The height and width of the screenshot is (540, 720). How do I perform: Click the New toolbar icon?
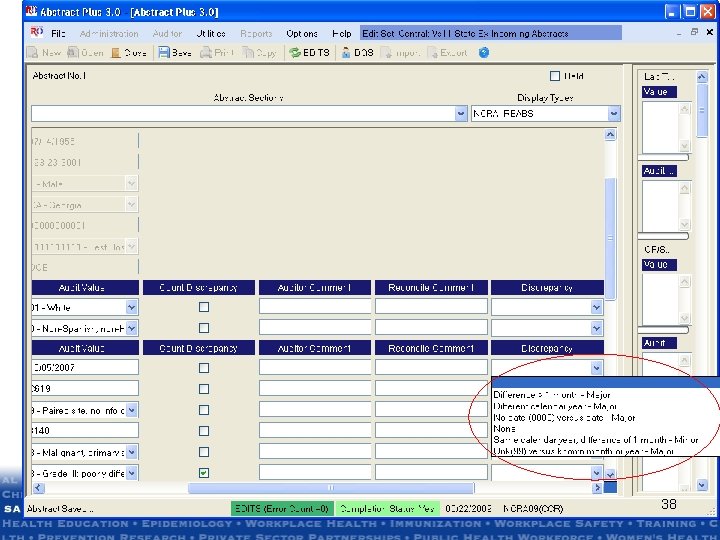pos(33,53)
